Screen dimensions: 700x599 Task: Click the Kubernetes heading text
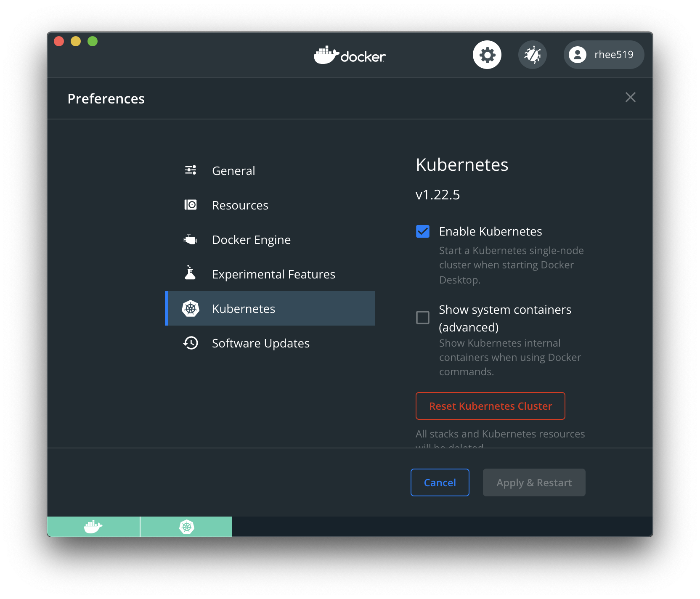pyautogui.click(x=462, y=164)
